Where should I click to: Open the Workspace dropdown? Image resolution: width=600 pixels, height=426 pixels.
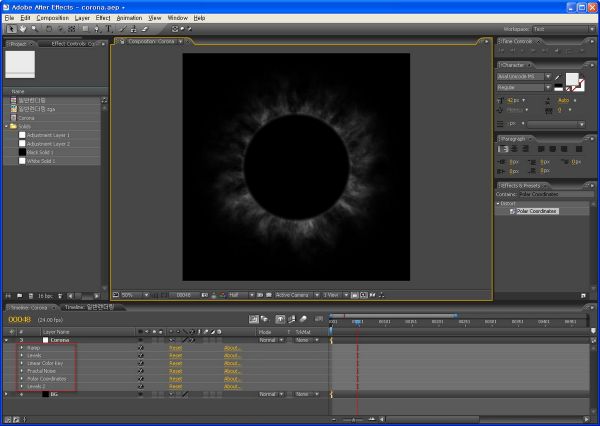pos(563,29)
